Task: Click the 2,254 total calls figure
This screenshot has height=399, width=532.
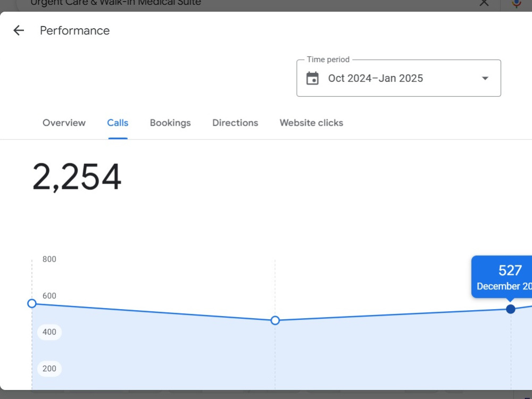Action: click(x=77, y=177)
